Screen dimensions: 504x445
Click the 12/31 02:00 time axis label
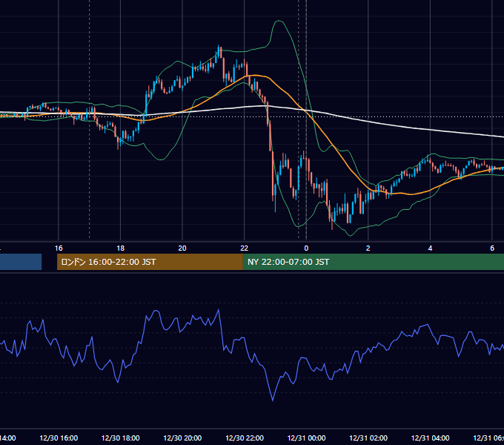click(x=368, y=438)
